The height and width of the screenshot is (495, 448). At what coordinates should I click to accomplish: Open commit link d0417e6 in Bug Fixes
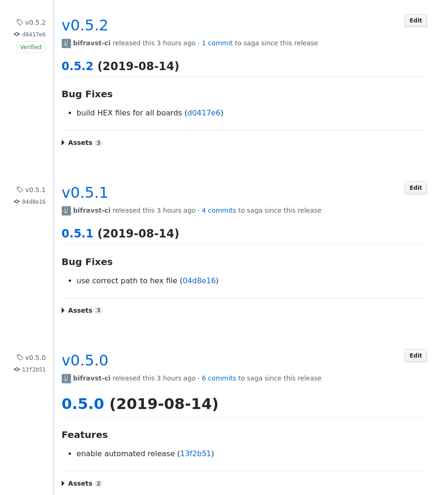[x=204, y=113]
